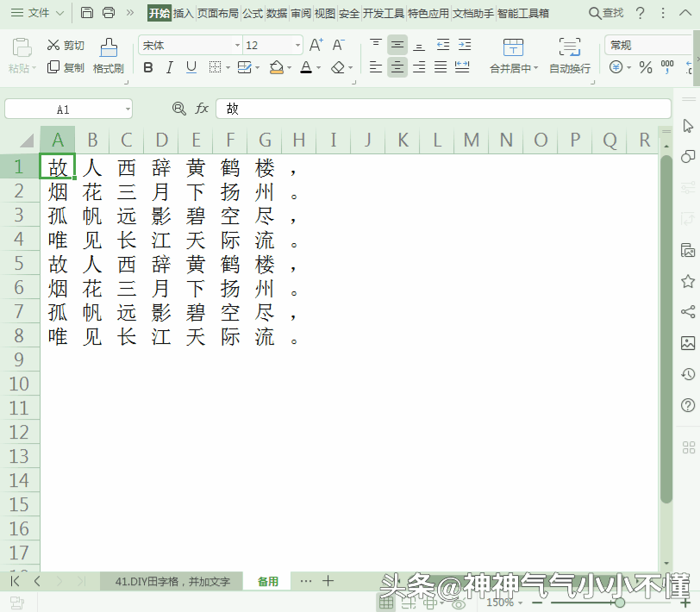
Task: Click the fill color bucket icon
Action: 277,67
